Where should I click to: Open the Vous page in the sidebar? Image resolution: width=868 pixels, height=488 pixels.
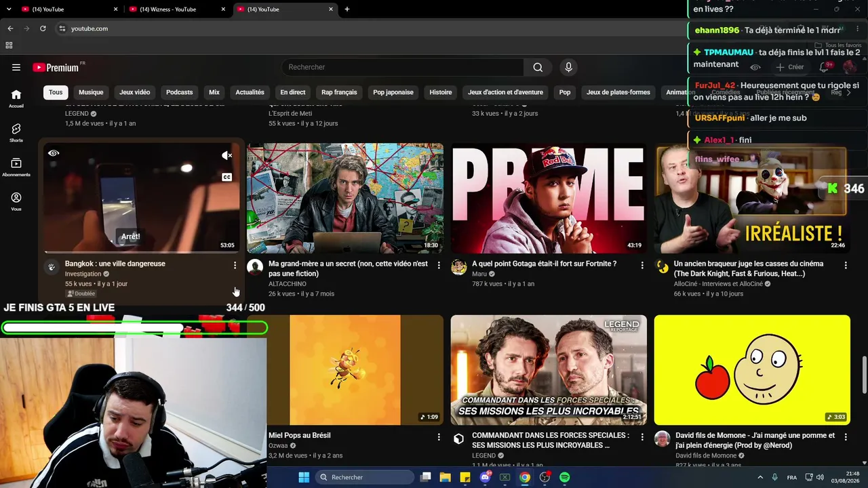pyautogui.click(x=16, y=201)
